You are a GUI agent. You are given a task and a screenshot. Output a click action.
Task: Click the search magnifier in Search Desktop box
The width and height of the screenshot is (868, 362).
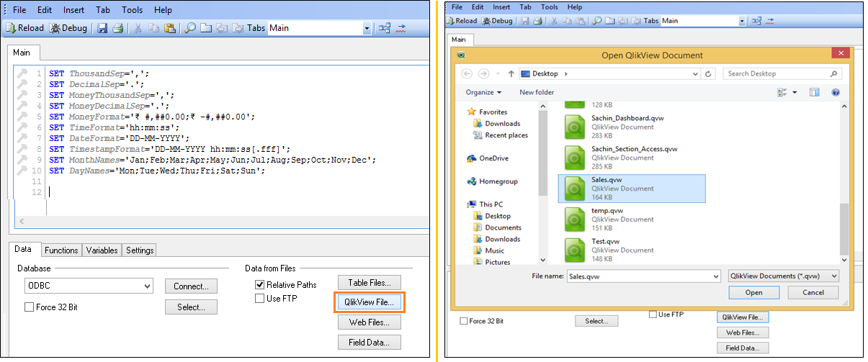pos(833,73)
